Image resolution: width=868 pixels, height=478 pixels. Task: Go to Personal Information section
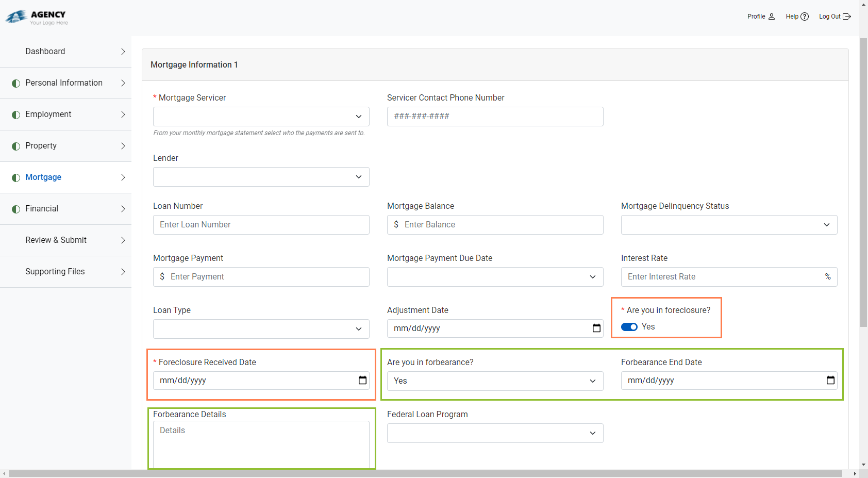(64, 83)
